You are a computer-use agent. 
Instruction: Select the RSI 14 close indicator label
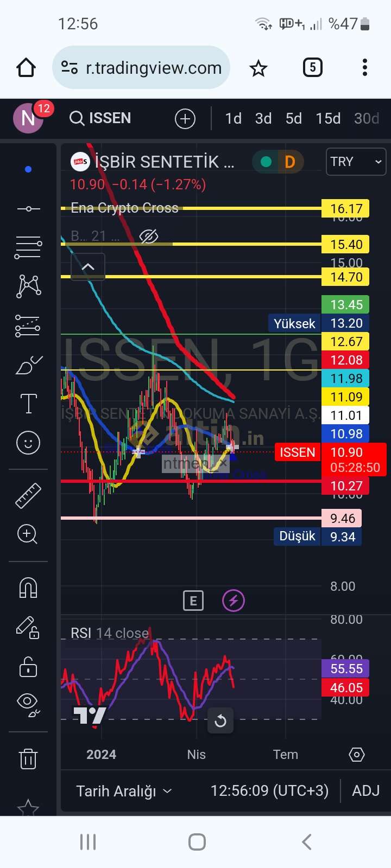click(x=110, y=633)
